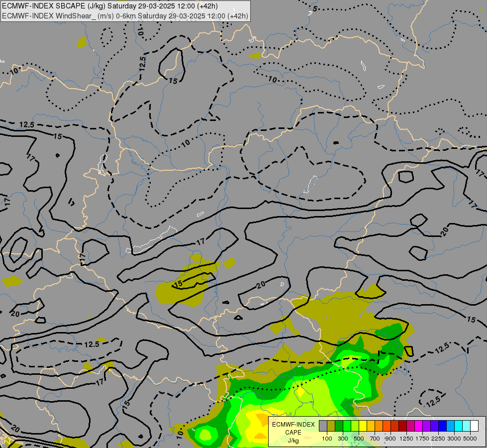
Task: Click the olive swatch in the CAPE legend
Action: tap(331, 426)
